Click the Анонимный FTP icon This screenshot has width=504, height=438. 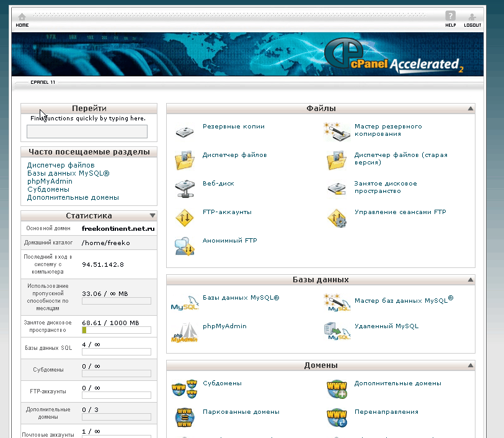[x=185, y=246]
